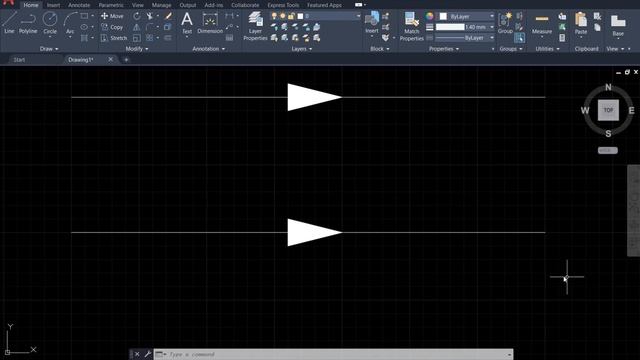Switch to the Parametric ribbon tab

point(111,5)
